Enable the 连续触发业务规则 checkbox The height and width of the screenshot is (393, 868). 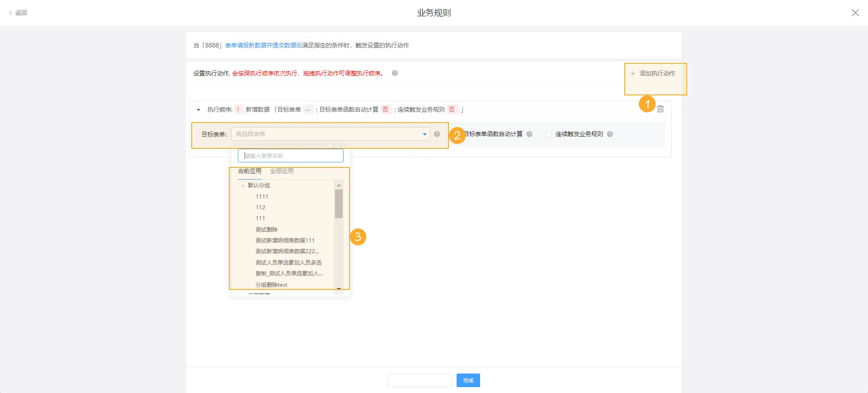(548, 134)
